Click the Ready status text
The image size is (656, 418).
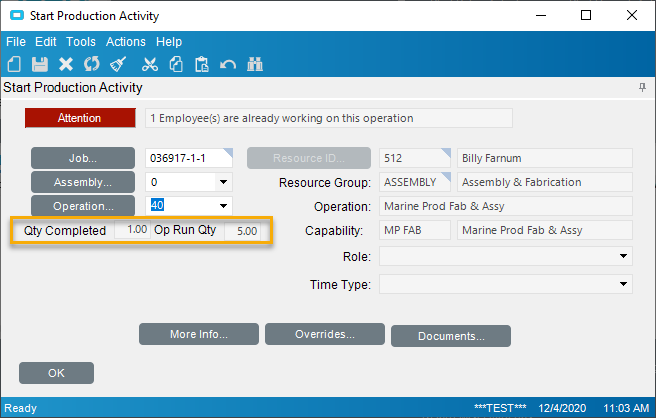point(20,408)
